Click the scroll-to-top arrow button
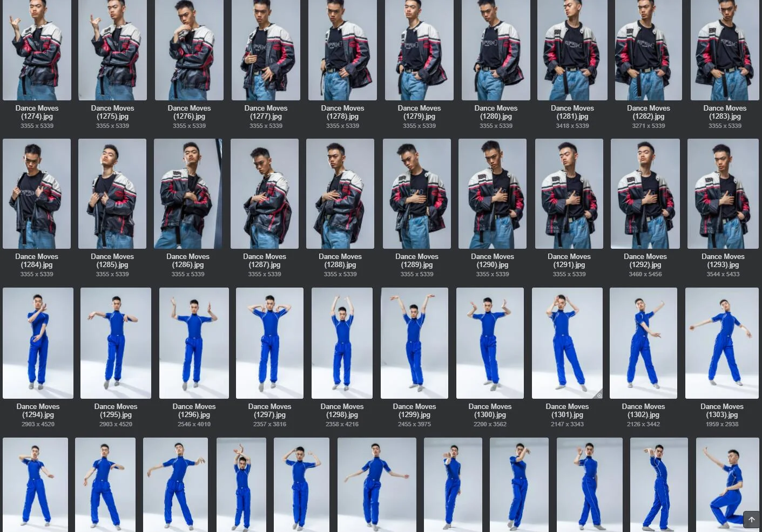Image resolution: width=762 pixels, height=532 pixels. coord(751,520)
